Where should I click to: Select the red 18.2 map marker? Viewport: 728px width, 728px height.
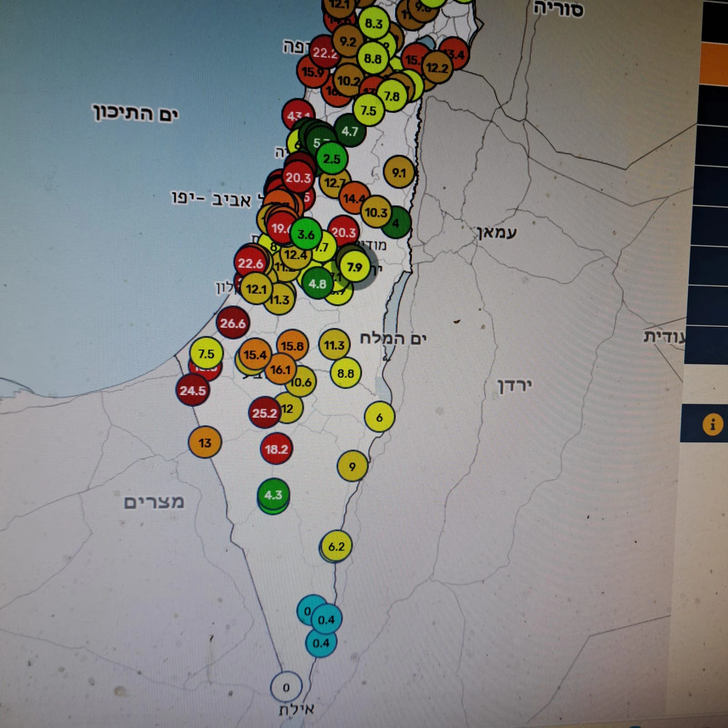[276, 449]
